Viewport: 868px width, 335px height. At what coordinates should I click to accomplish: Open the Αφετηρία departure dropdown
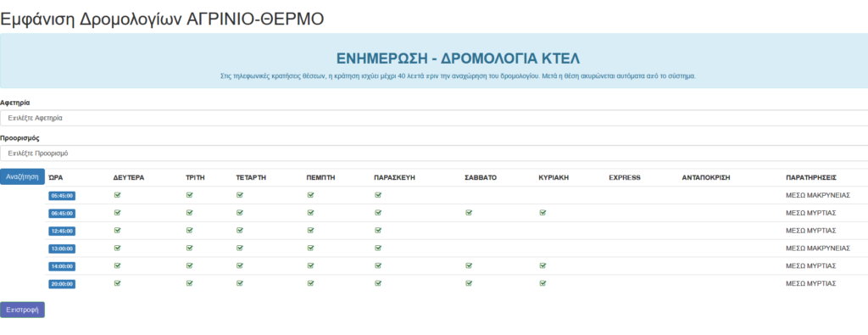(434, 118)
